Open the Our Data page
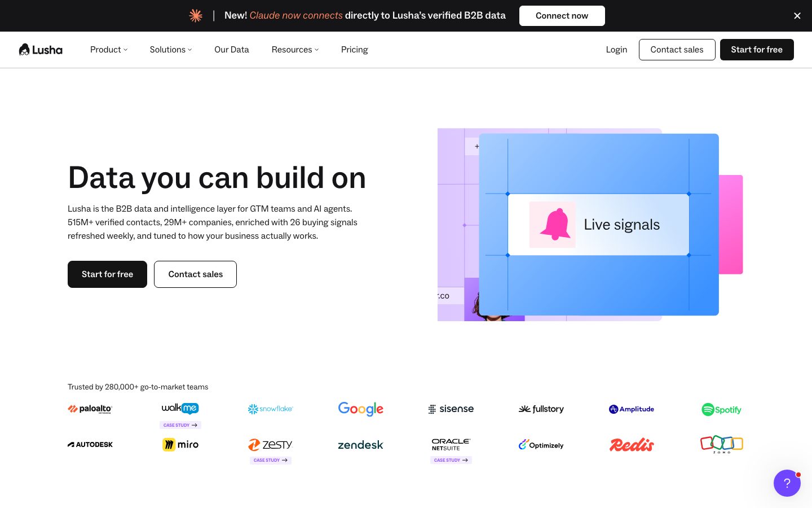 click(x=232, y=50)
